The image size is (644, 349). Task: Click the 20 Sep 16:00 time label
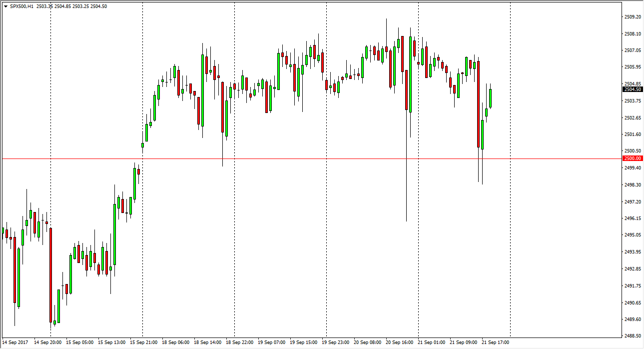(x=399, y=342)
